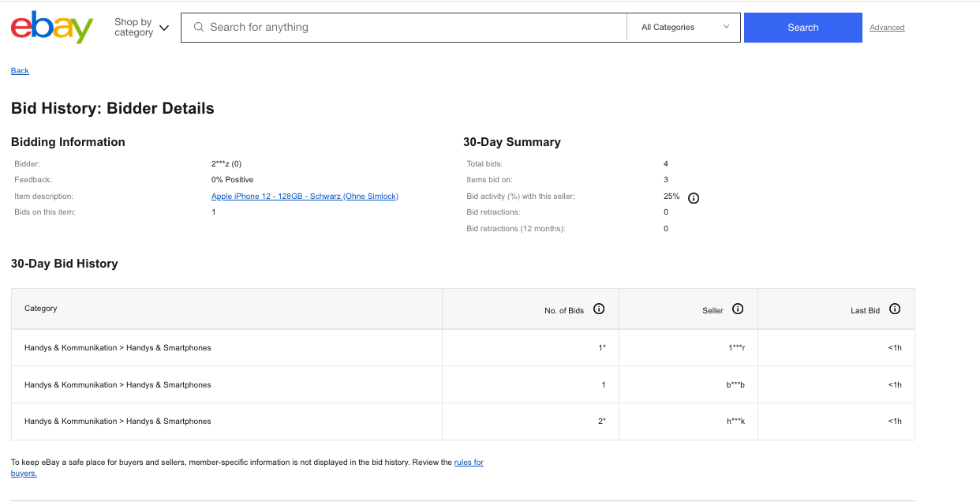The height and width of the screenshot is (502, 980).
Task: Click the Category column header
Action: click(41, 309)
